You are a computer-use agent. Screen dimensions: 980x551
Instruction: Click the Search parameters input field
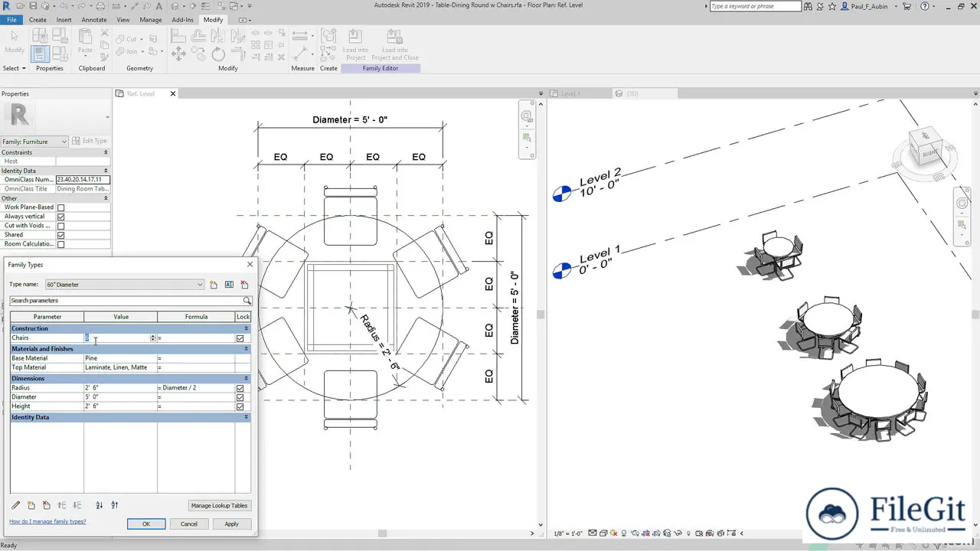coord(126,301)
